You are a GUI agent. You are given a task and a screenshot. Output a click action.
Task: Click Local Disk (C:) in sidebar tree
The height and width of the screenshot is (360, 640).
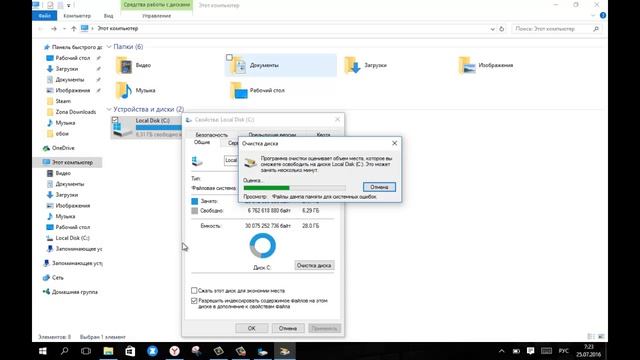(x=72, y=238)
